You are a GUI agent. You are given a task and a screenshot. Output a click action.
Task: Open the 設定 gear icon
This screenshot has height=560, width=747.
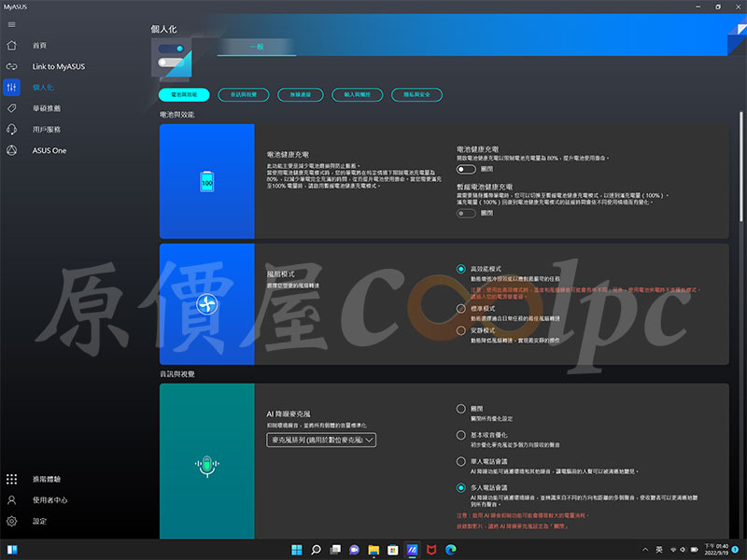point(11,521)
